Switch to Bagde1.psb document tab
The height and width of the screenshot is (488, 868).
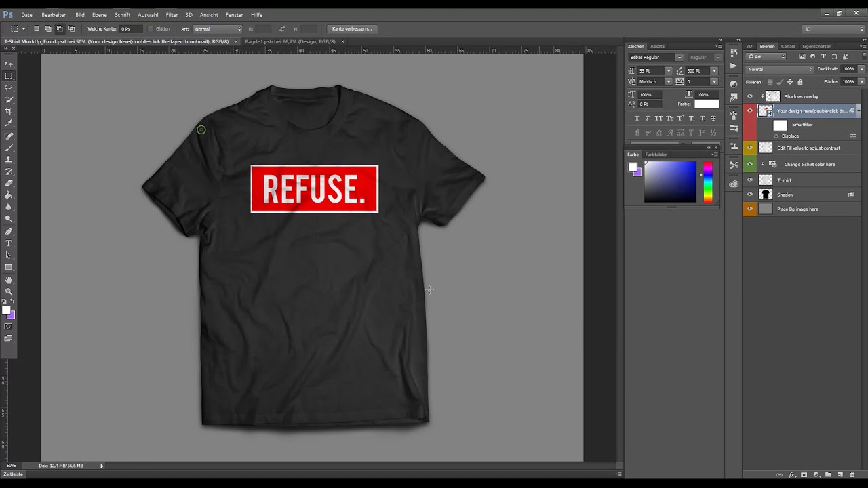pyautogui.click(x=291, y=41)
